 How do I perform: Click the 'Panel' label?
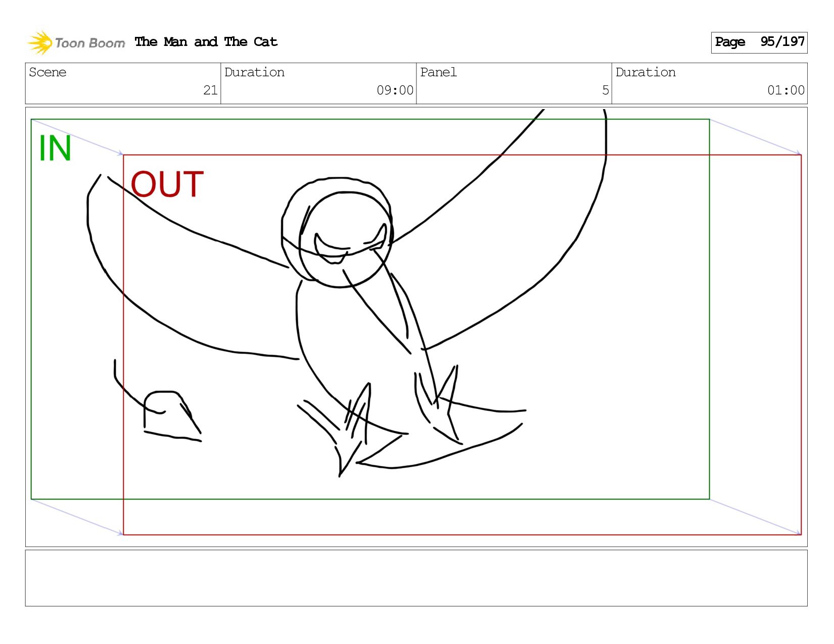point(438,72)
